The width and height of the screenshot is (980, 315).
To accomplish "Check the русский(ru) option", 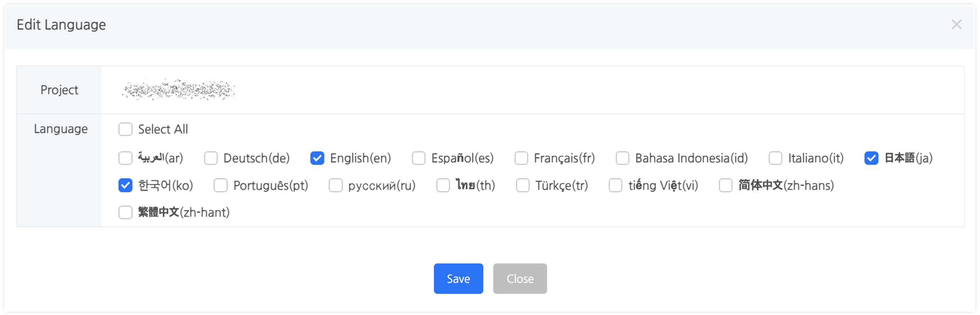I will tap(336, 185).
